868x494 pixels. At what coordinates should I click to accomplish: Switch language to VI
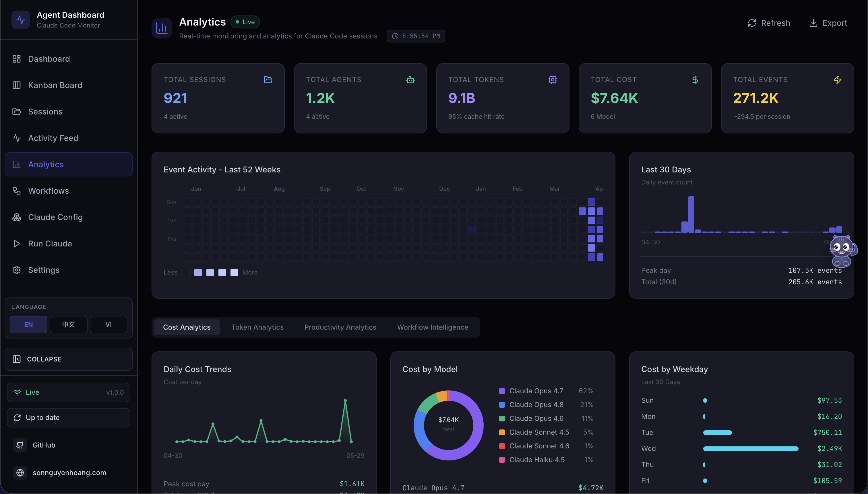tap(108, 325)
